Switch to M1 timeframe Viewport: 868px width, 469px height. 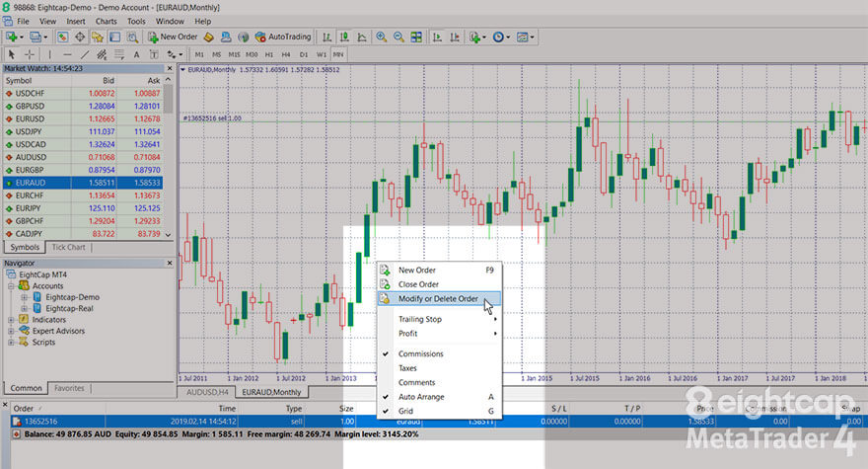199,54
